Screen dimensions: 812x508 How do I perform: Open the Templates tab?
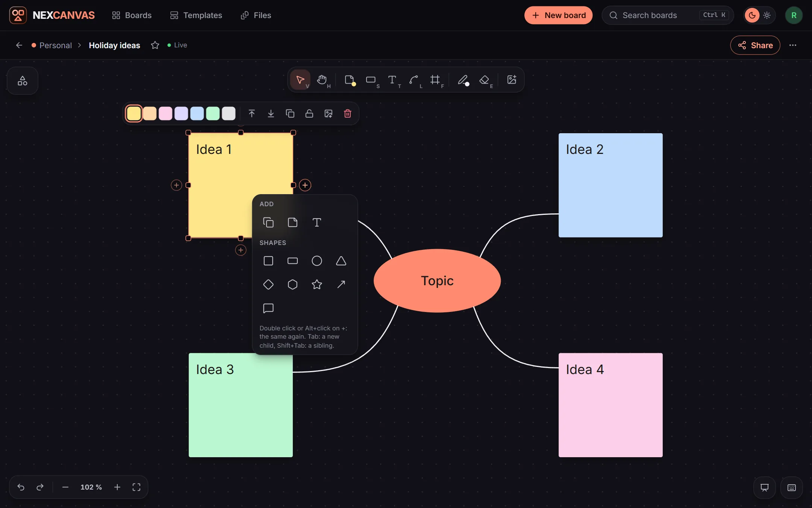tap(196, 15)
